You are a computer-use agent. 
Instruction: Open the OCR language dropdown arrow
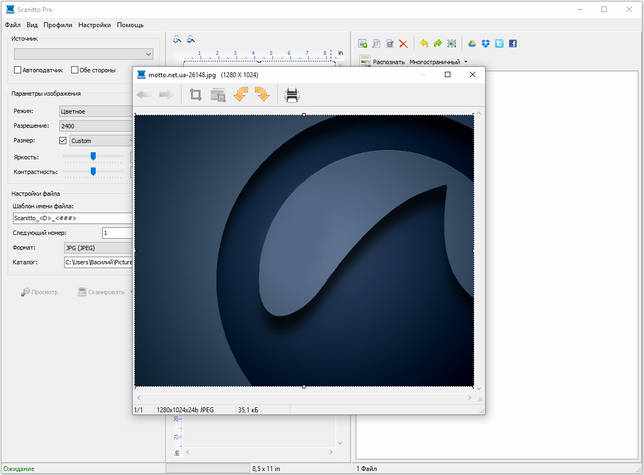pos(466,62)
